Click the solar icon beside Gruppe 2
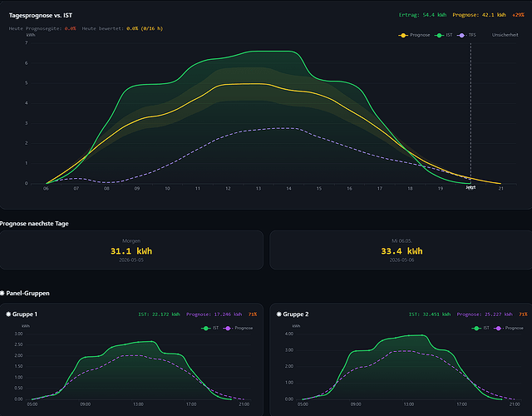 point(279,314)
